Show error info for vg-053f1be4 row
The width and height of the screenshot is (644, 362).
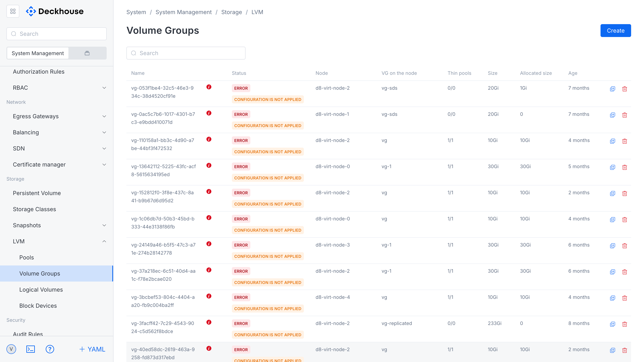(209, 87)
